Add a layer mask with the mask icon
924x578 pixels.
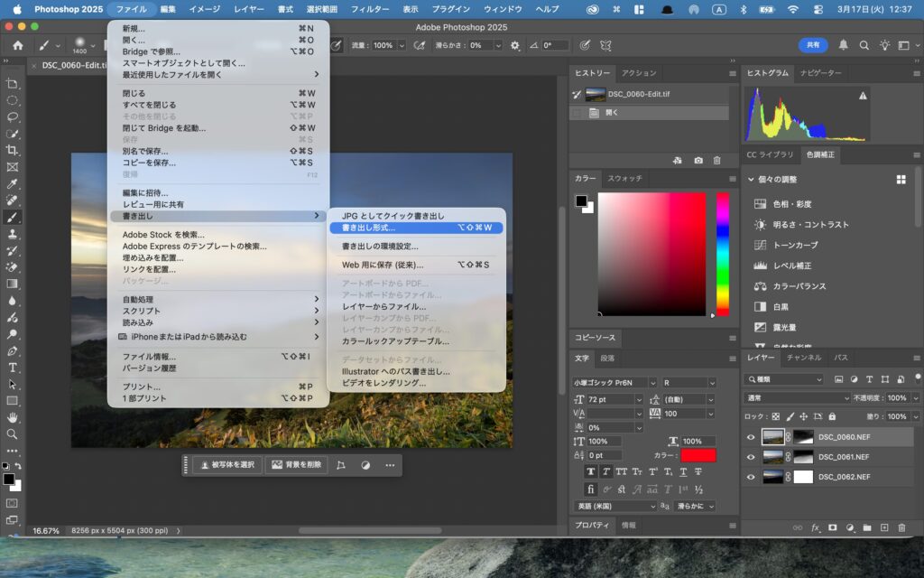click(x=832, y=527)
